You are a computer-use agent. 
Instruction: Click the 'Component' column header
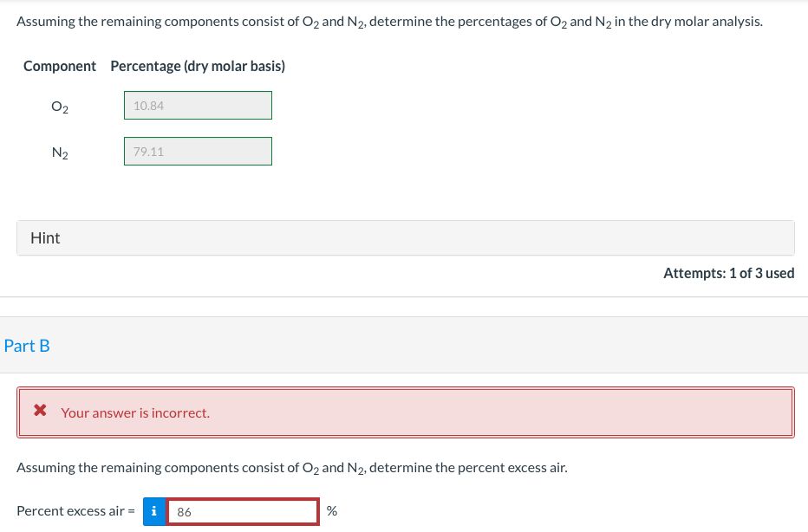tap(60, 66)
